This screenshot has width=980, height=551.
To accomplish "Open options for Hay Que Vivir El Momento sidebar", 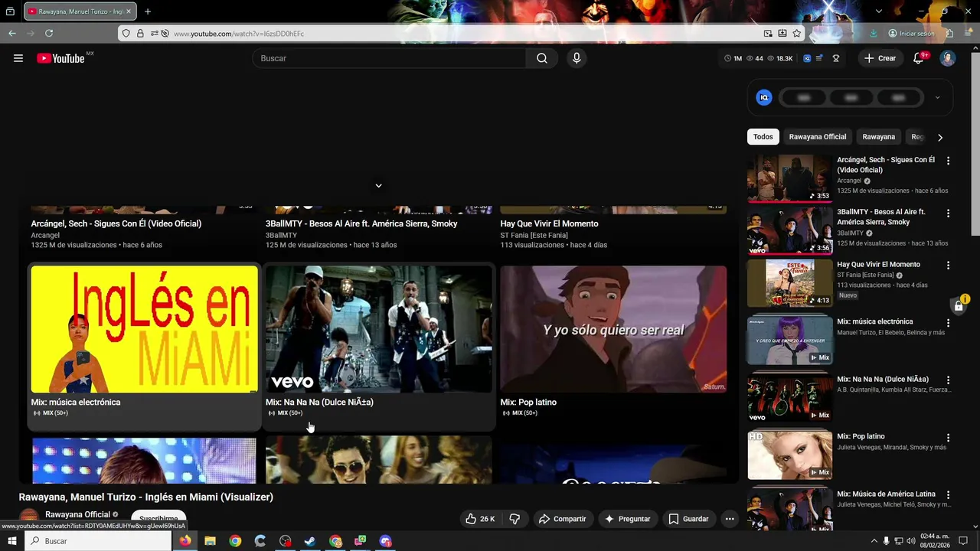I will (948, 266).
